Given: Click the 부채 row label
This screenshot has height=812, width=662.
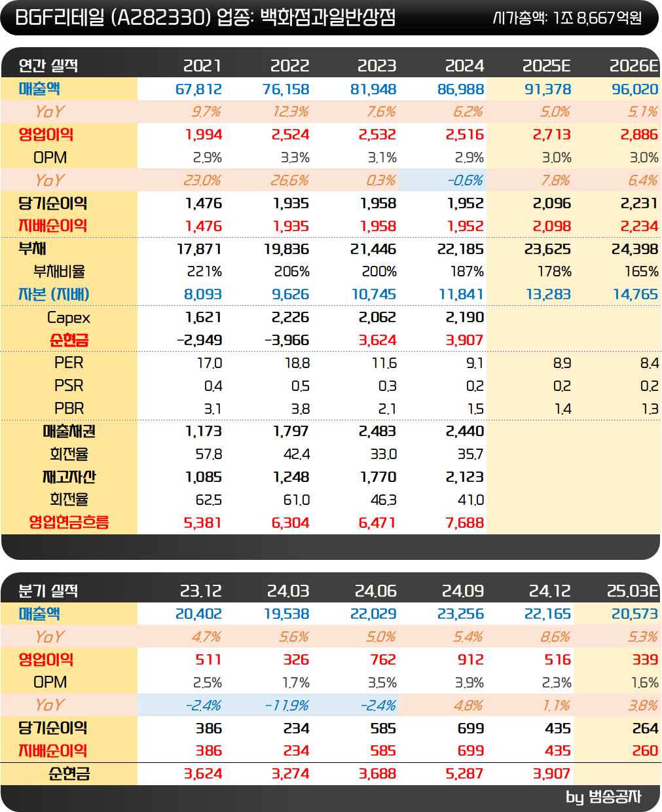Looking at the screenshot, I should tap(32, 249).
